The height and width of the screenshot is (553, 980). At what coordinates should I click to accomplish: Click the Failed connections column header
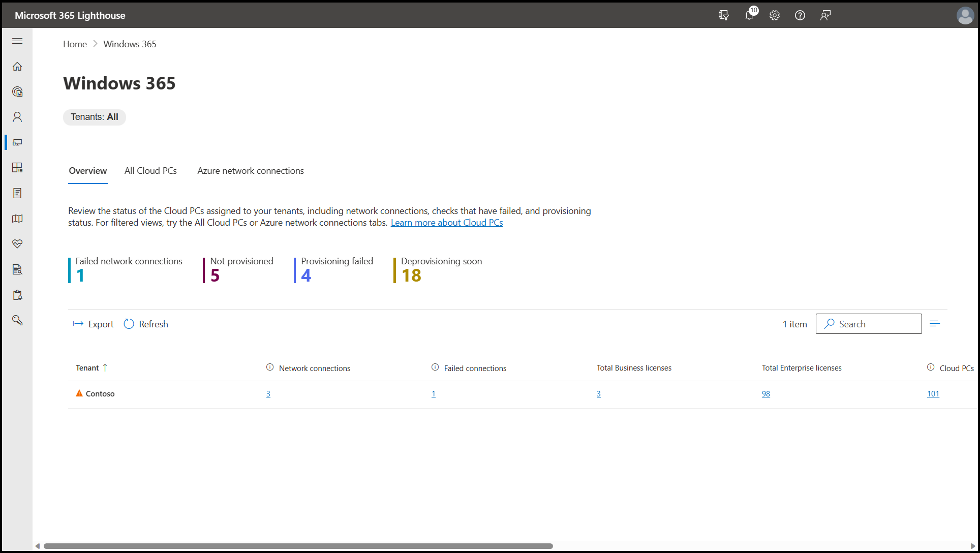pos(475,368)
